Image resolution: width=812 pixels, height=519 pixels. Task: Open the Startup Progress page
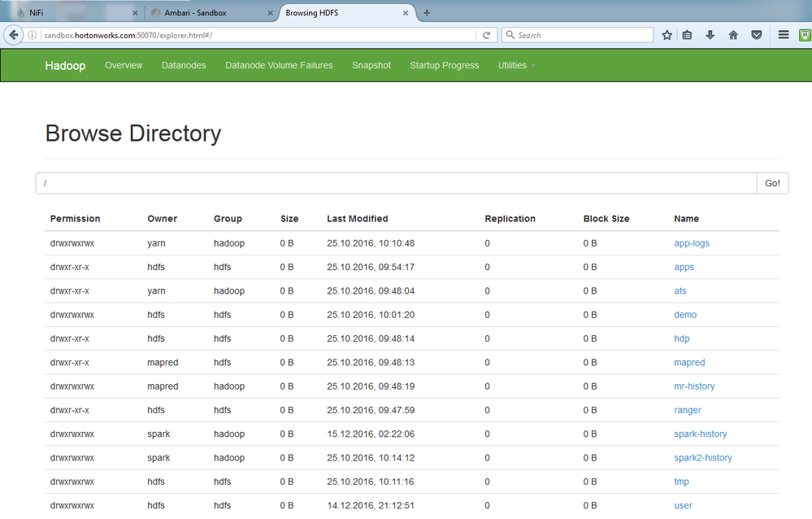coord(444,65)
